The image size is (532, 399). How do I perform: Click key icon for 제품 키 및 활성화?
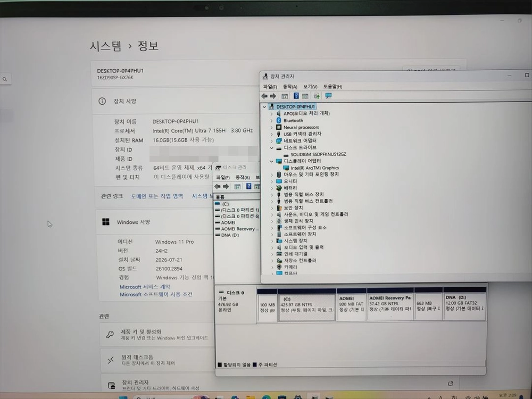[x=110, y=335]
